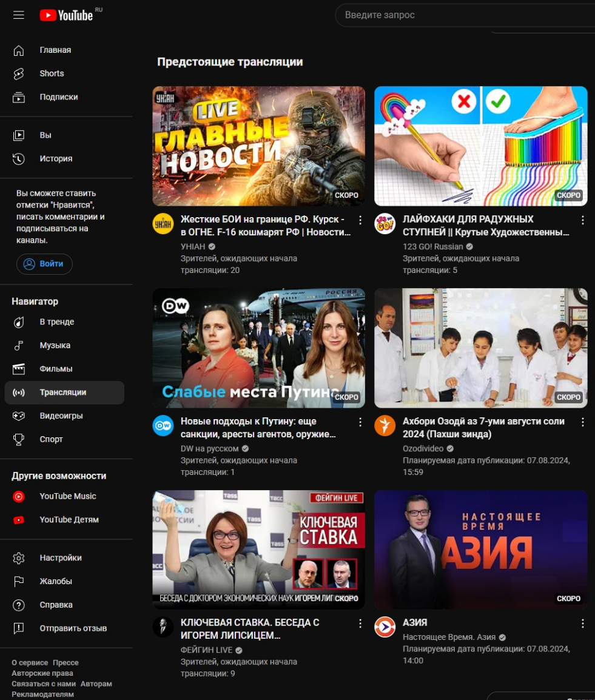Screen dimensions: 595x700
Task: Select Главная label in the sidebar
Action: [55, 50]
